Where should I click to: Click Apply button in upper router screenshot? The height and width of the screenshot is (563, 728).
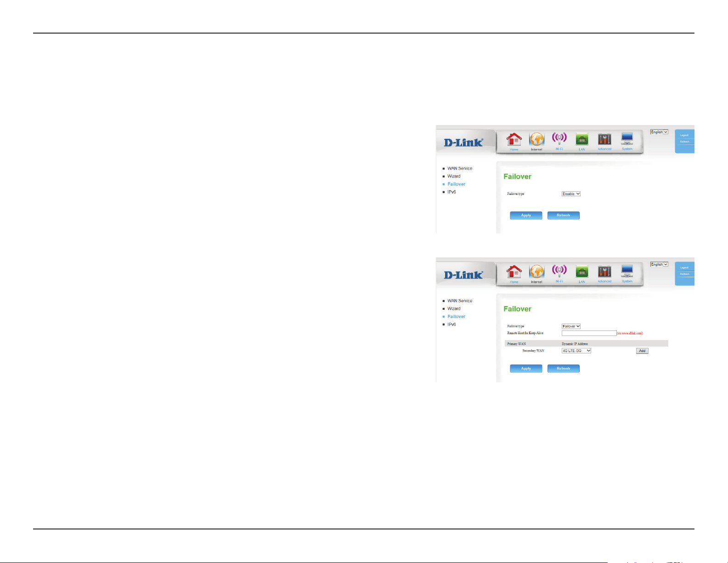pos(526,215)
